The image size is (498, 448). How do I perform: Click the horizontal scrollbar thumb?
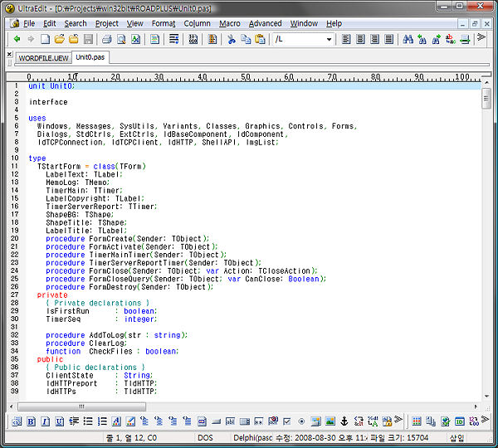pyautogui.click(x=81, y=407)
